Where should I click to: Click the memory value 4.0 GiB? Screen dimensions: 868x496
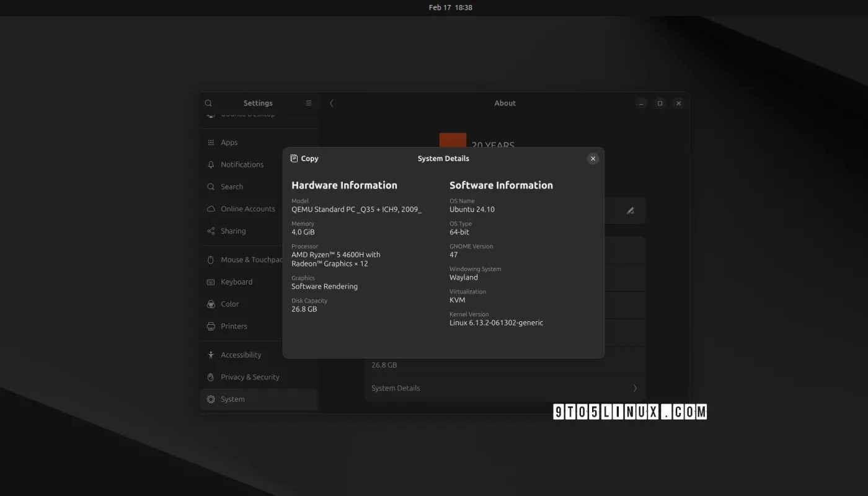tap(303, 232)
